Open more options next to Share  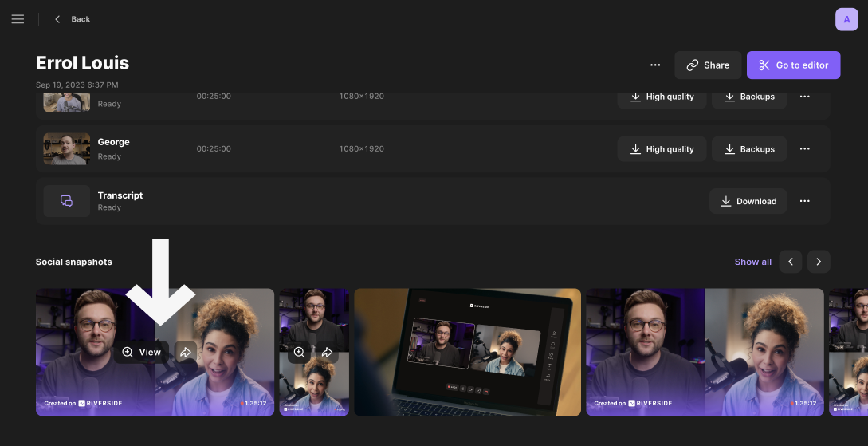[655, 65]
